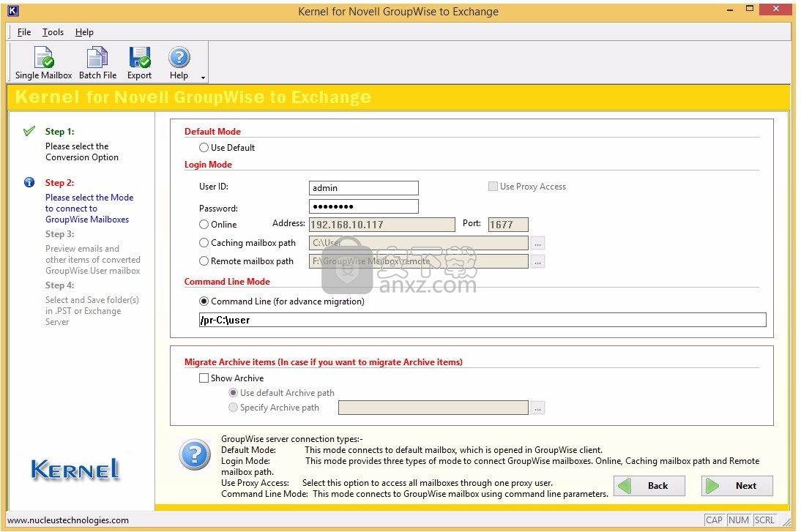The height and width of the screenshot is (532, 801).
Task: Minimize the application window
Action: pos(731,10)
